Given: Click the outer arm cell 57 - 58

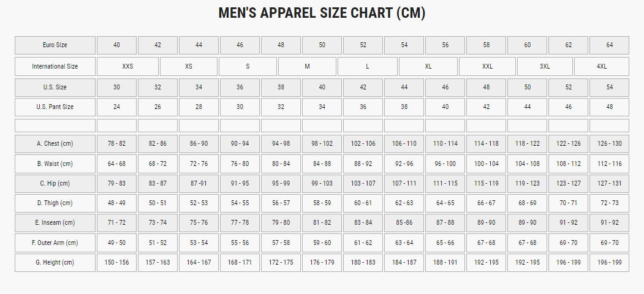Looking at the screenshot, I should (281, 243).
